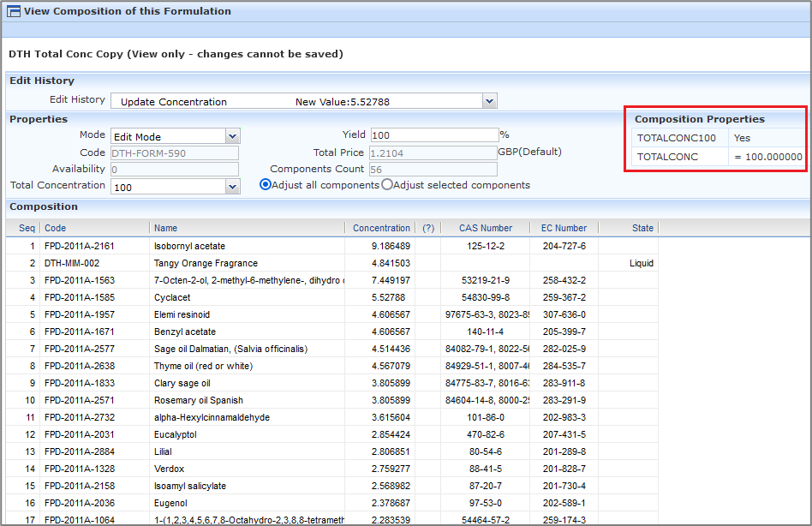This screenshot has height=526, width=812.
Task: Select the Eucalyptol row name
Action: click(175, 434)
